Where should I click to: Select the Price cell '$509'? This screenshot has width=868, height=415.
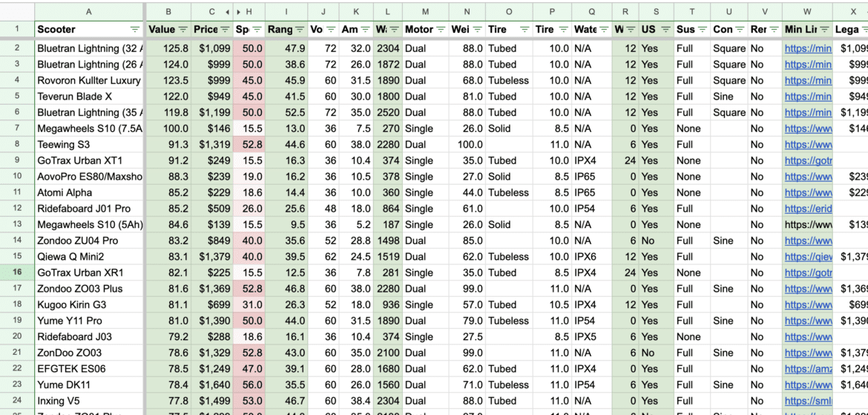pyautogui.click(x=212, y=209)
